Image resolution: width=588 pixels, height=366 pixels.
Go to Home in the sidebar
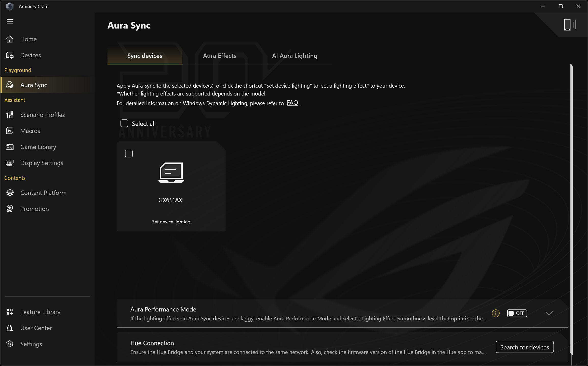47,39
